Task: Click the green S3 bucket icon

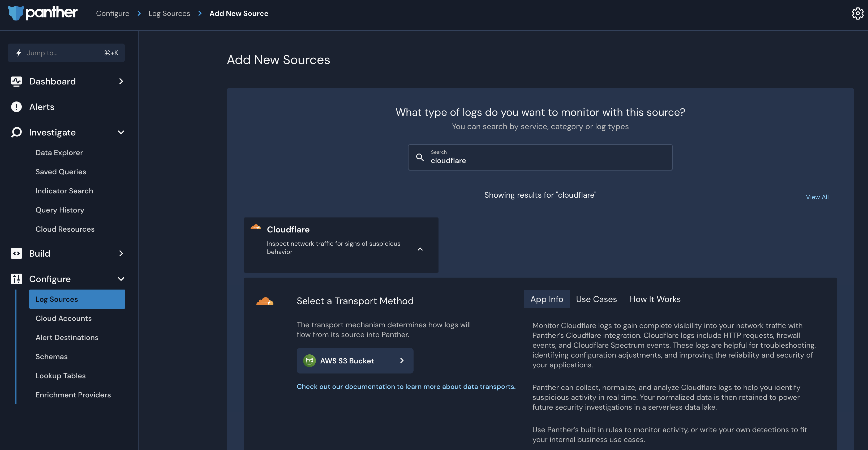Action: click(x=309, y=360)
